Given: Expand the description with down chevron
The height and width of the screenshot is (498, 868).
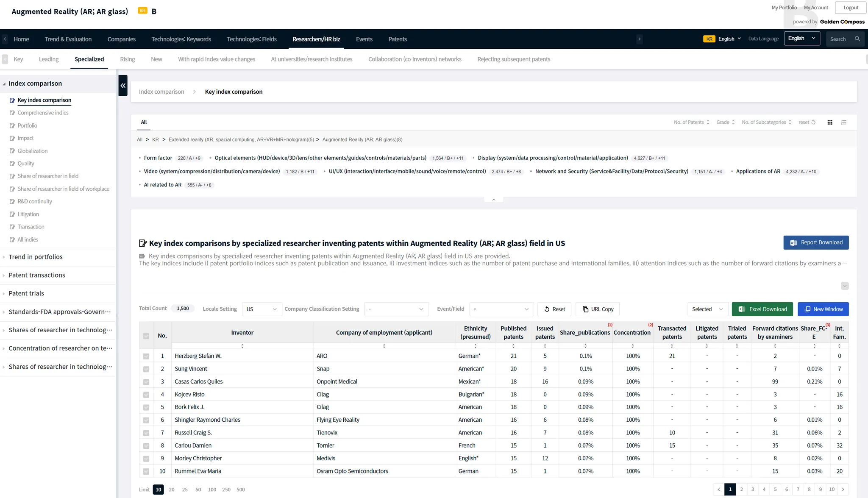Looking at the screenshot, I should pyautogui.click(x=844, y=286).
